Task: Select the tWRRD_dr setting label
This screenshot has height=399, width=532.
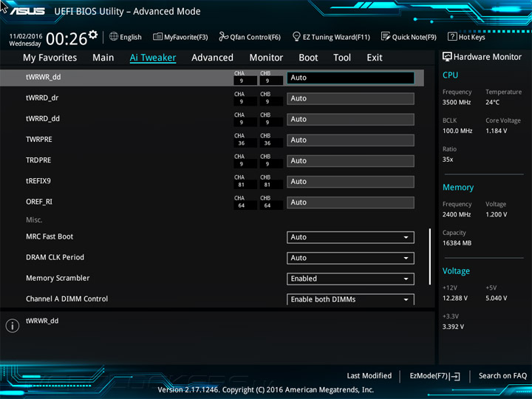Action: tap(42, 98)
